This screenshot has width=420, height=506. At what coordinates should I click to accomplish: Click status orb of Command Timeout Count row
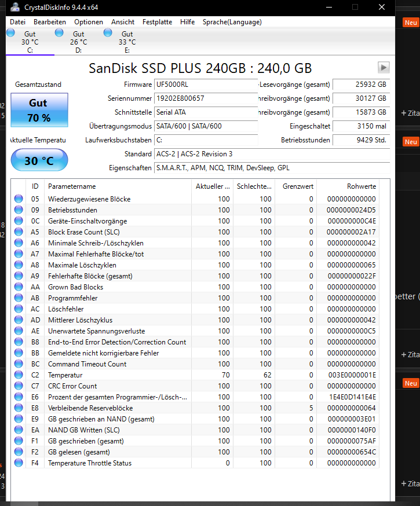(x=19, y=364)
